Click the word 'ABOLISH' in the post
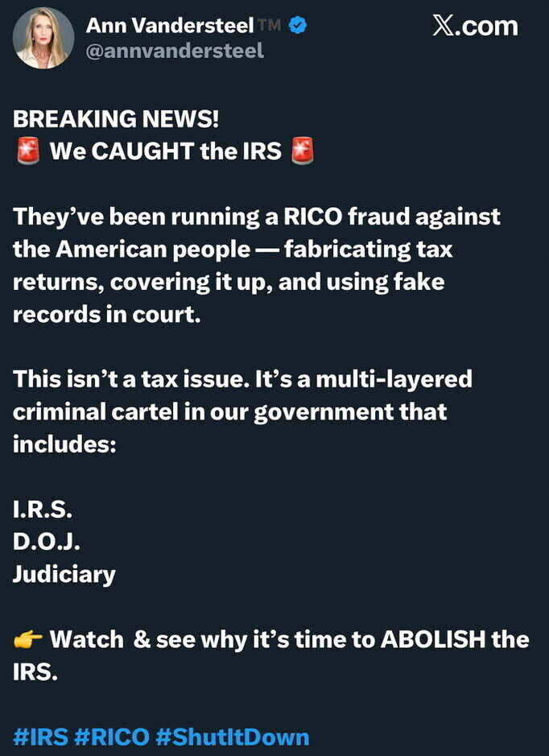 point(433,640)
